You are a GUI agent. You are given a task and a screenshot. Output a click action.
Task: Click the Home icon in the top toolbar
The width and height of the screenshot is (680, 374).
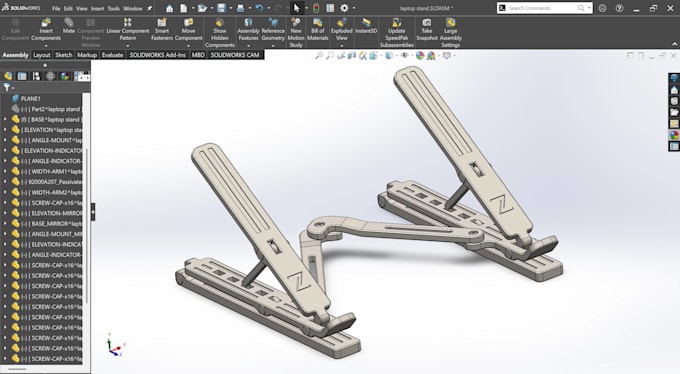click(x=170, y=8)
